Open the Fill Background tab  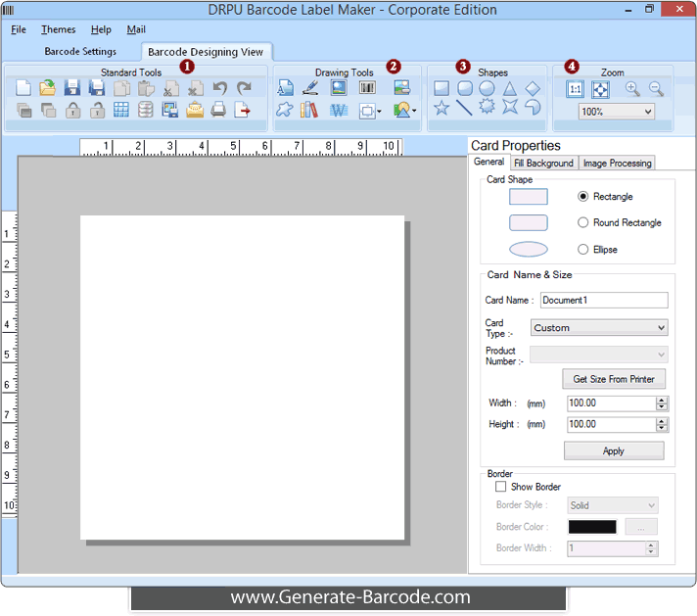tap(543, 163)
